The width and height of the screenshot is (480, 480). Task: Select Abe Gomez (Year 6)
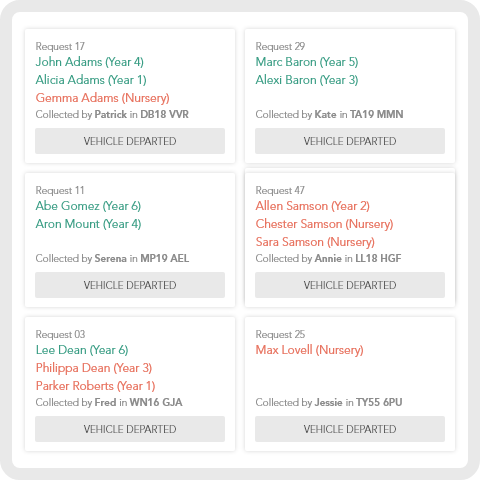88,206
